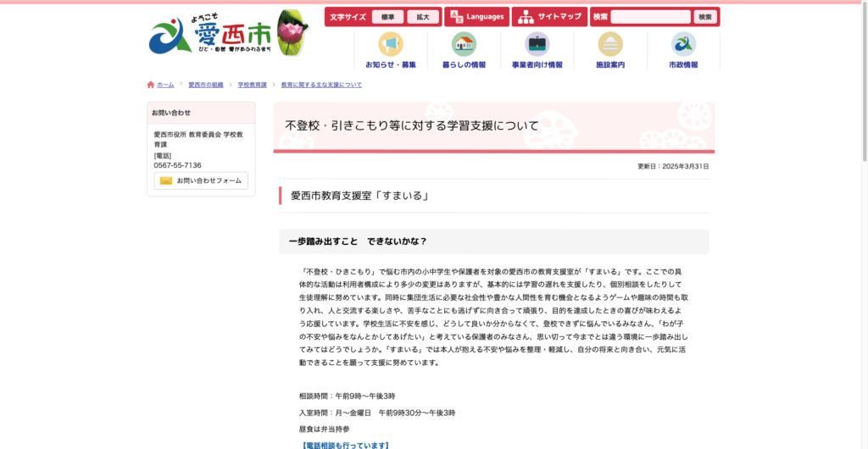Focus the 検索 search input field
The width and height of the screenshot is (868, 449).
[x=650, y=17]
